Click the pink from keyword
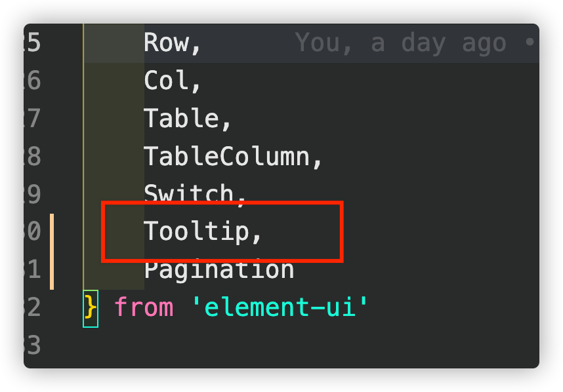The image size is (563, 392). click(144, 307)
